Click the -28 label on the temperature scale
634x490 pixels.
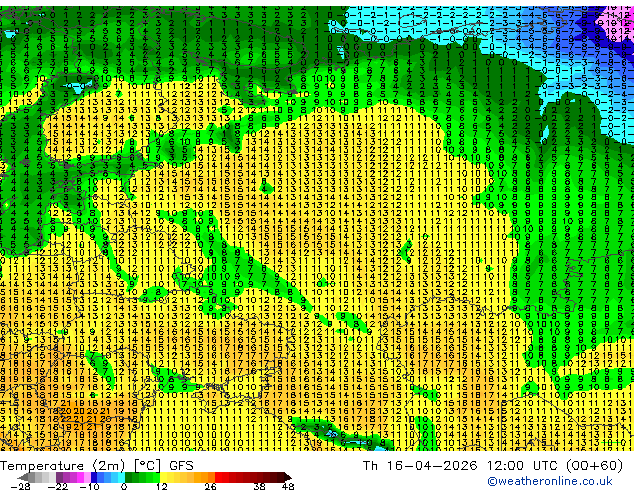[20, 486]
